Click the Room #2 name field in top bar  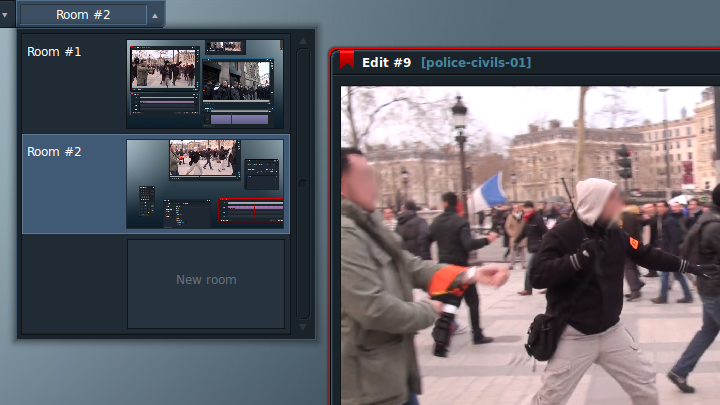point(83,15)
